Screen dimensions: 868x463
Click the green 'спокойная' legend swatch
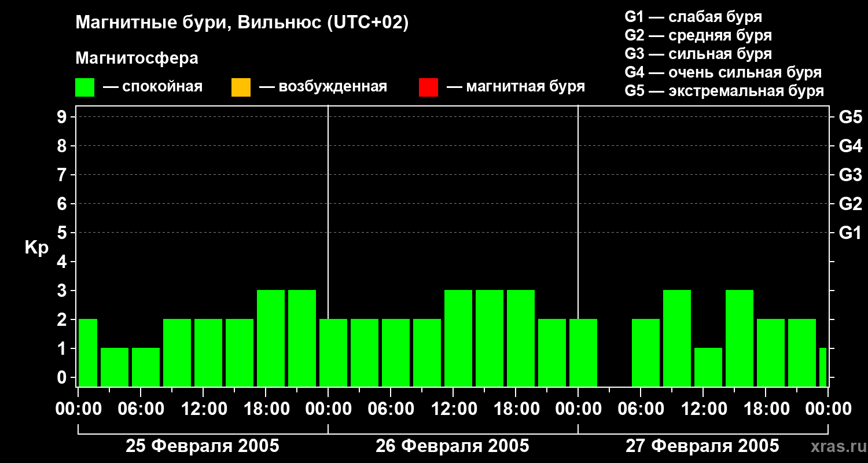click(x=85, y=87)
